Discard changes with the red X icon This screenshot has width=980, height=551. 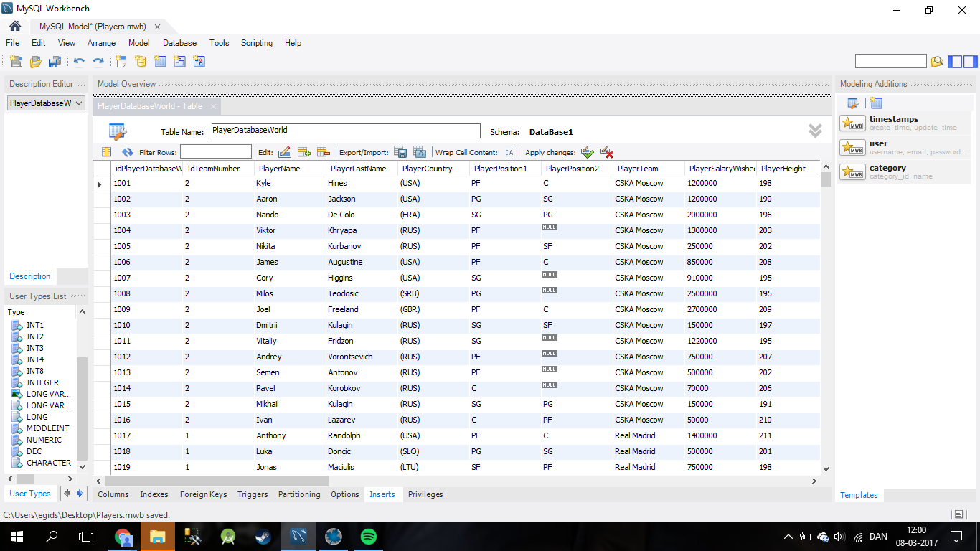coord(607,152)
